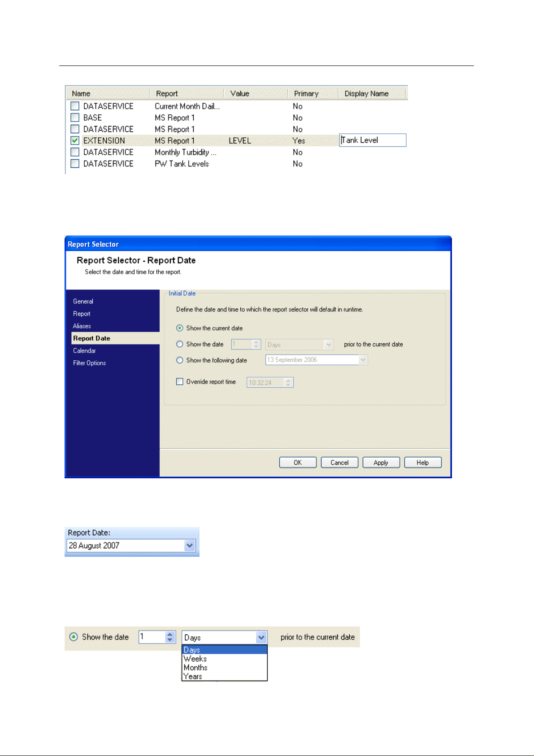Click the Display Name column header
Screen dimensions: 534x756
click(372, 93)
